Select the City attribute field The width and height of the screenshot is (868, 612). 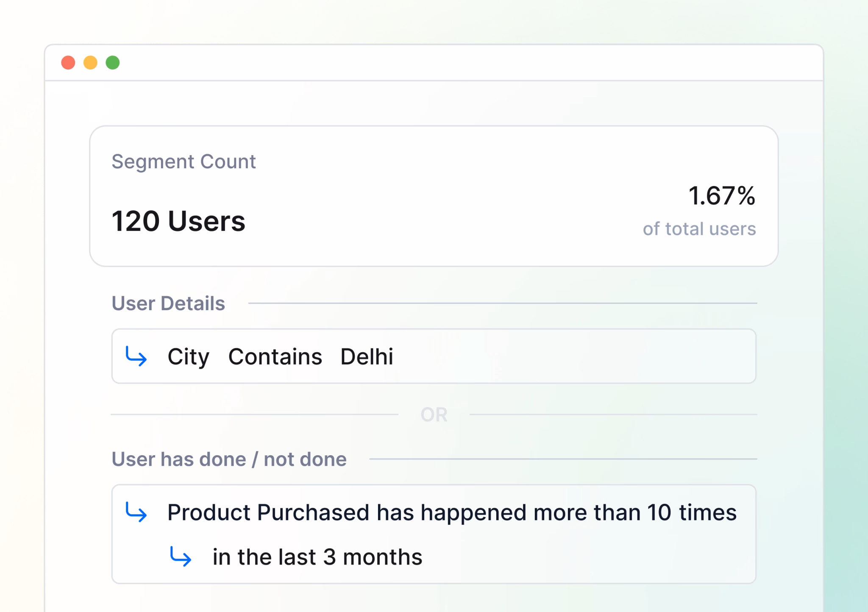click(188, 357)
